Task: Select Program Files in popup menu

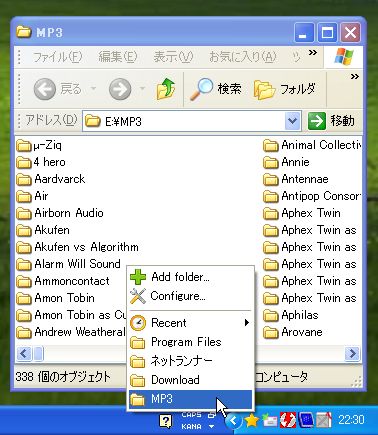Action: tap(190, 342)
